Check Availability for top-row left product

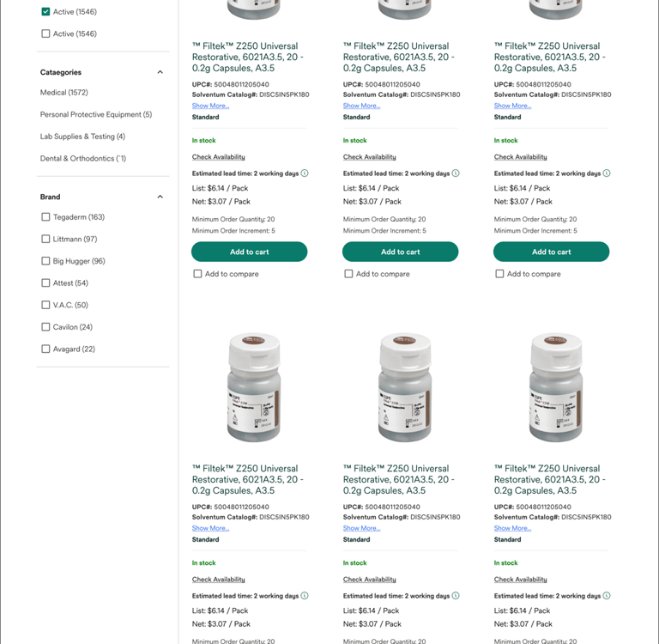[219, 157]
